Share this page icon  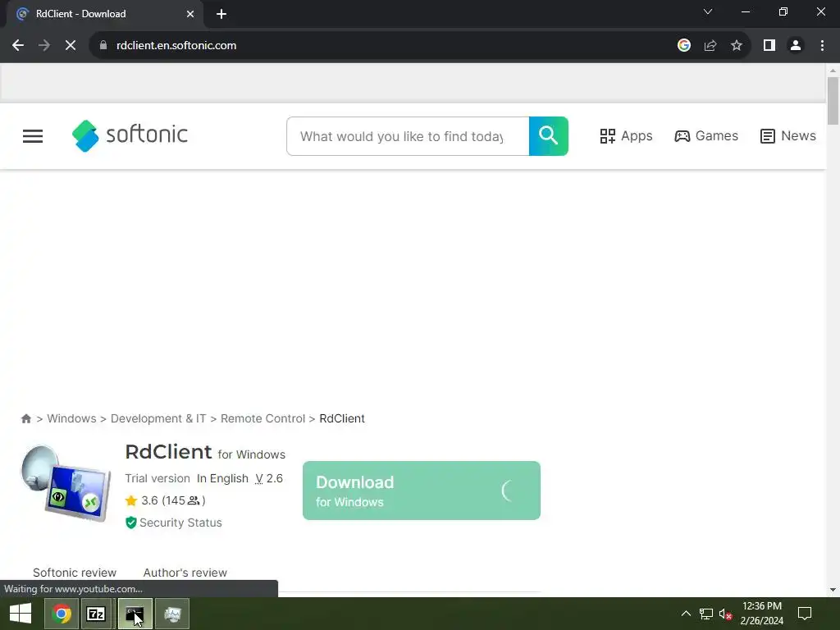pos(710,46)
